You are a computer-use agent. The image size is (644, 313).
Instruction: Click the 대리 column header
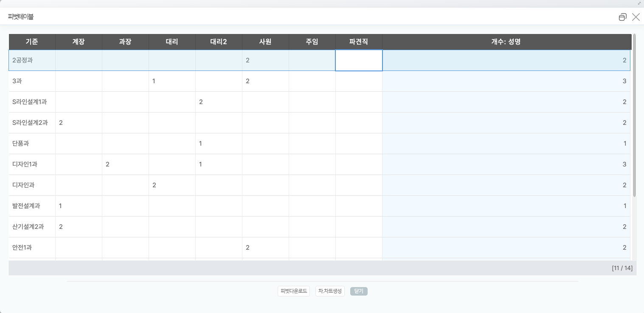172,42
